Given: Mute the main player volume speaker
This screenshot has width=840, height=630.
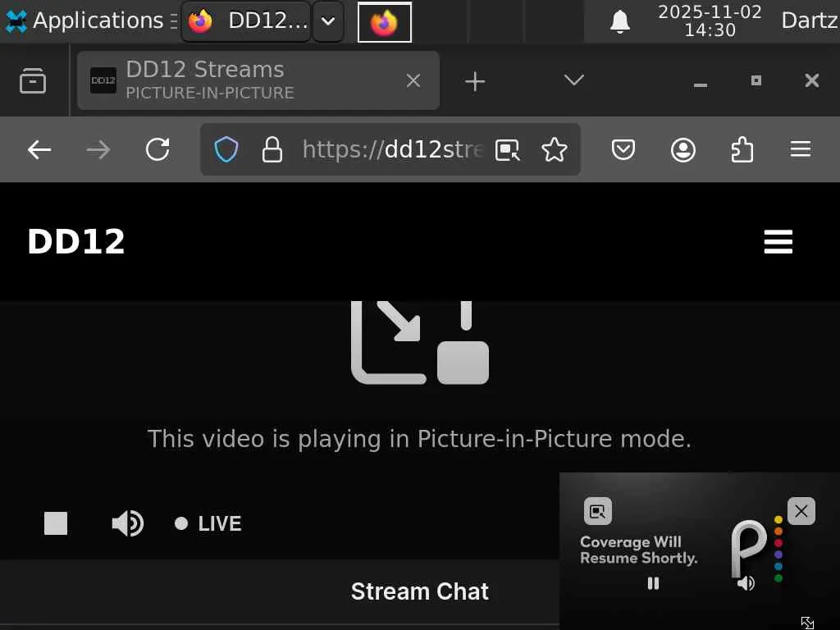Looking at the screenshot, I should tap(127, 523).
